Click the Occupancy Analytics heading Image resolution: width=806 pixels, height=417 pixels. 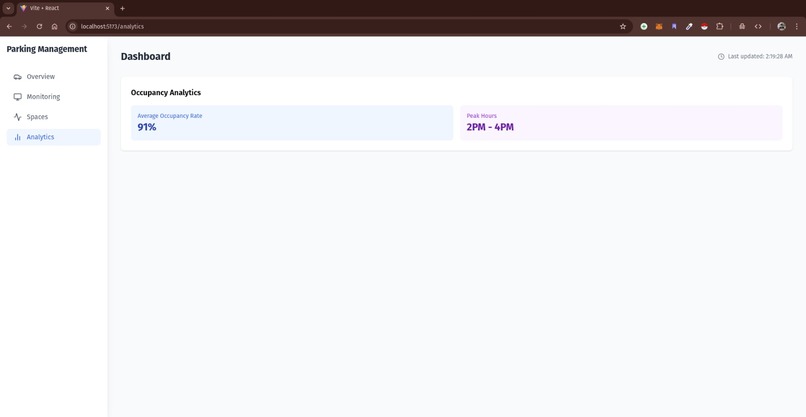point(166,93)
